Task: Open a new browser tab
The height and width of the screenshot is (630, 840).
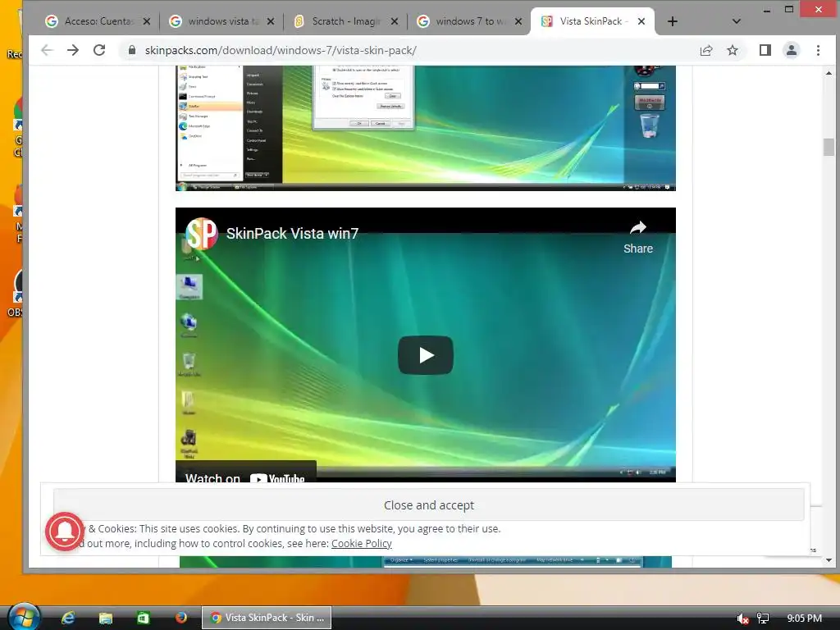Action: point(673,21)
